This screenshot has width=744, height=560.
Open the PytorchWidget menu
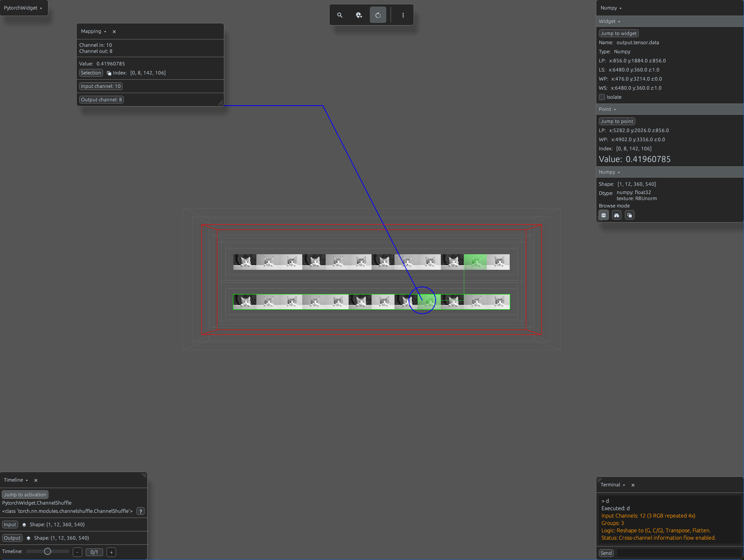[23, 8]
